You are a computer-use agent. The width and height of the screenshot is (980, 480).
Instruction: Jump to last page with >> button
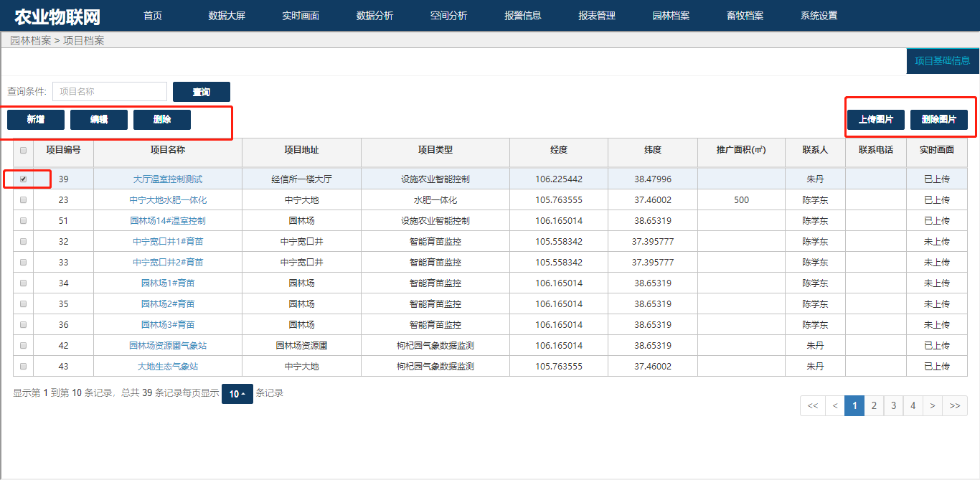pos(954,405)
